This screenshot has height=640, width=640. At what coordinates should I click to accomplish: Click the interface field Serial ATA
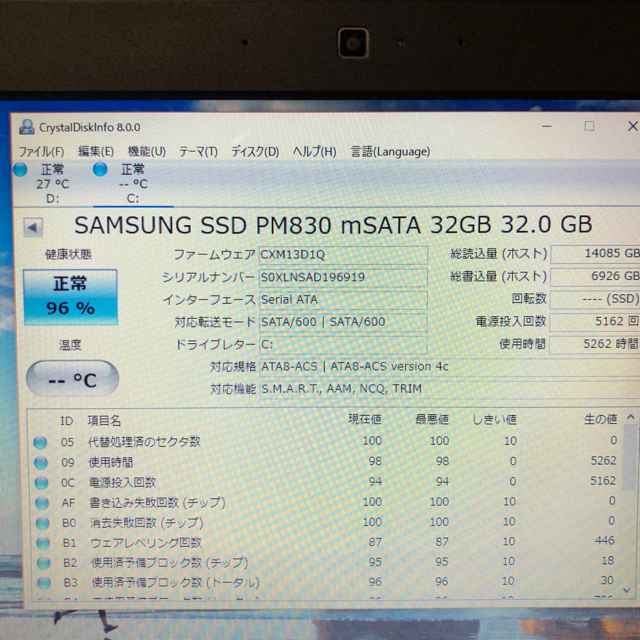click(343, 300)
